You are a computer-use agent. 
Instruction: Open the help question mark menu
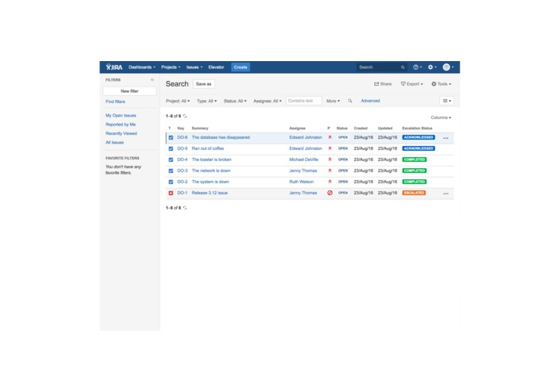coord(417,67)
